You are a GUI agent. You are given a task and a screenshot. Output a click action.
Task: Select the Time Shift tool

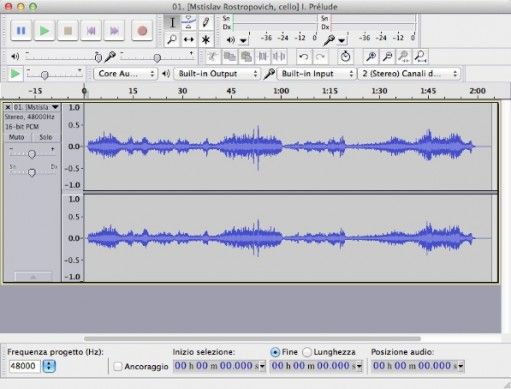[189, 39]
